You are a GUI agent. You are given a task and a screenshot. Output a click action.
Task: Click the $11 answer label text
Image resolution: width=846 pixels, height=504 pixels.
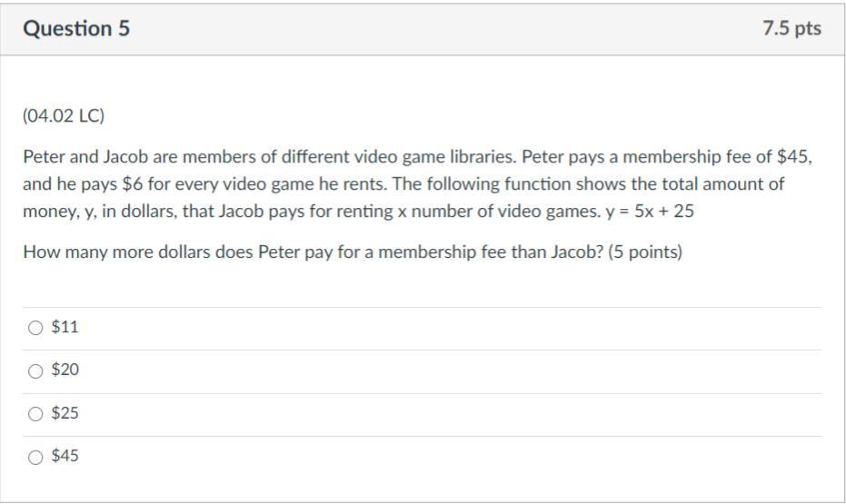click(65, 327)
